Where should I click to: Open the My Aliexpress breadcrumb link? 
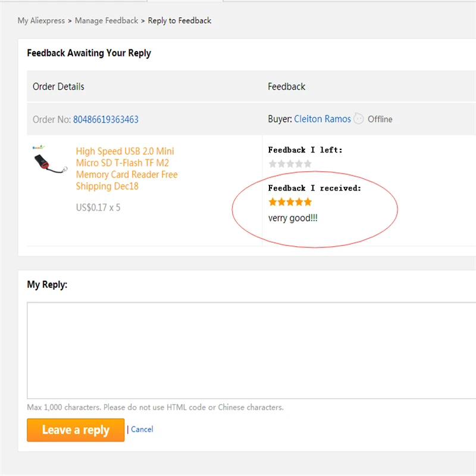click(41, 21)
